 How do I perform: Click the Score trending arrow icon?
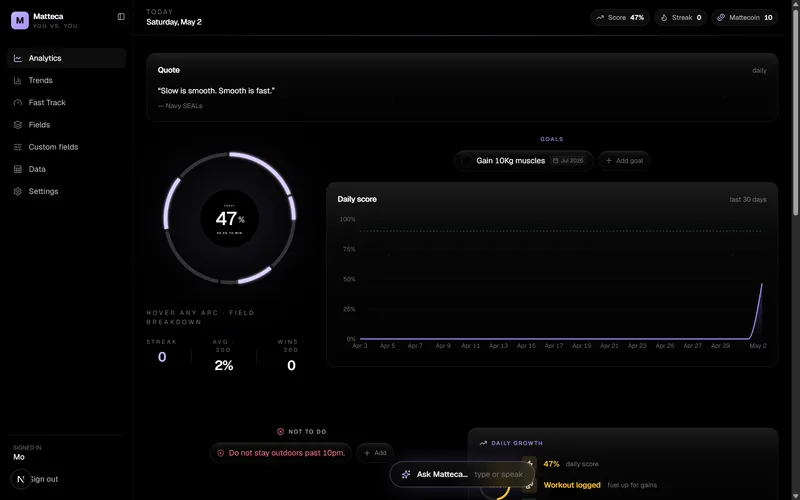[600, 17]
